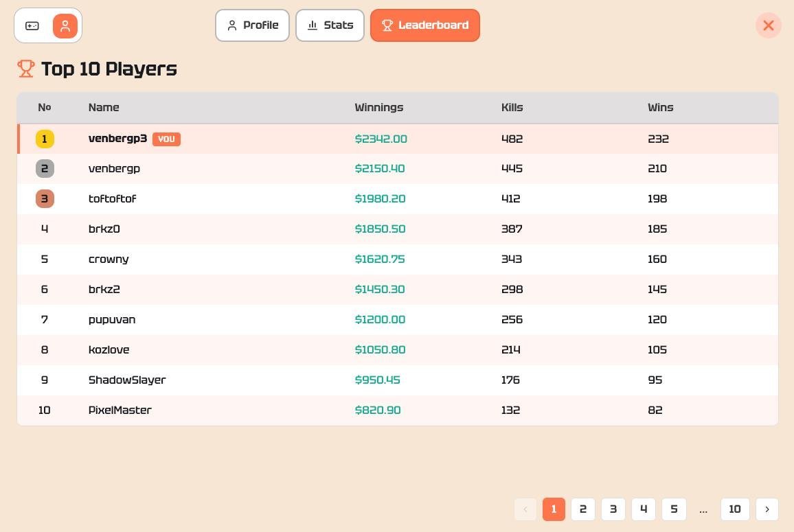Click kills value 298
This screenshot has width=794, height=532.
coord(512,289)
